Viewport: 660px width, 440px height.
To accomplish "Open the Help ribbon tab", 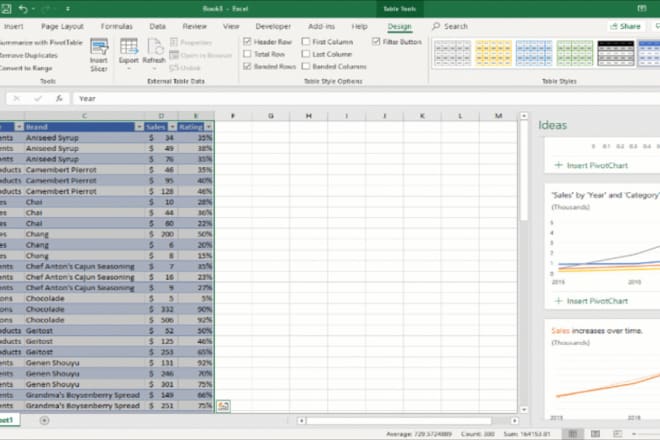I will 359,27.
